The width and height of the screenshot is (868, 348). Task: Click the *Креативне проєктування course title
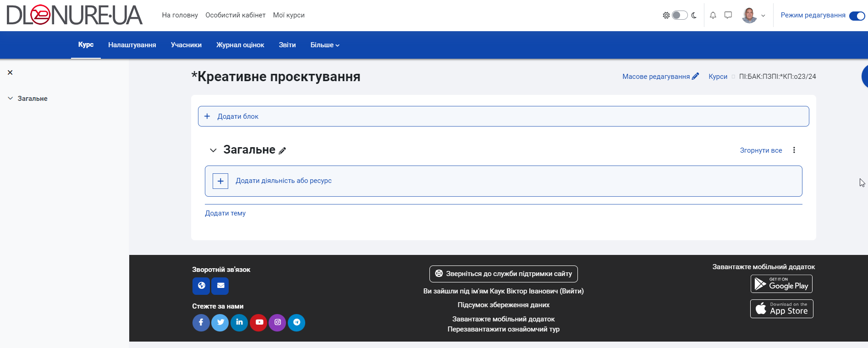(276, 77)
